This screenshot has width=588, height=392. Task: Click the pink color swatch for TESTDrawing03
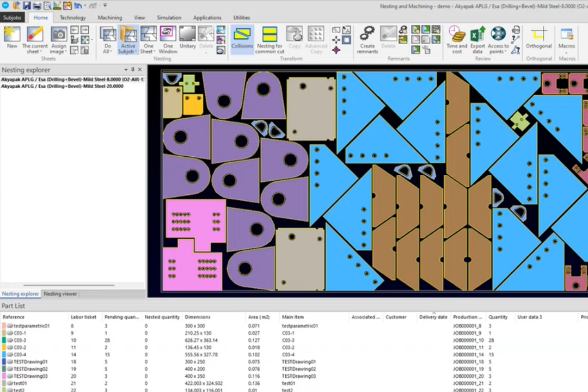pos(4,376)
